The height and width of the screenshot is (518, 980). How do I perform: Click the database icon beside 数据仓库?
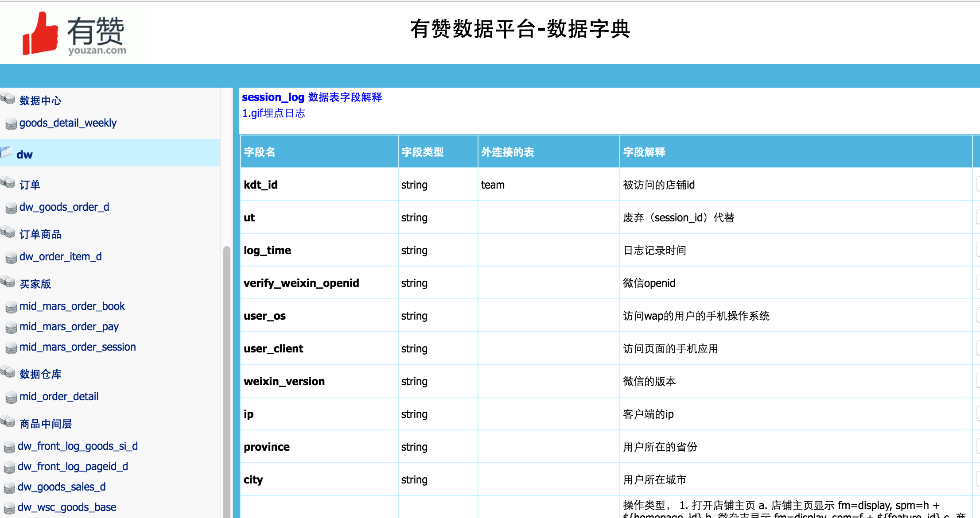click(8, 372)
